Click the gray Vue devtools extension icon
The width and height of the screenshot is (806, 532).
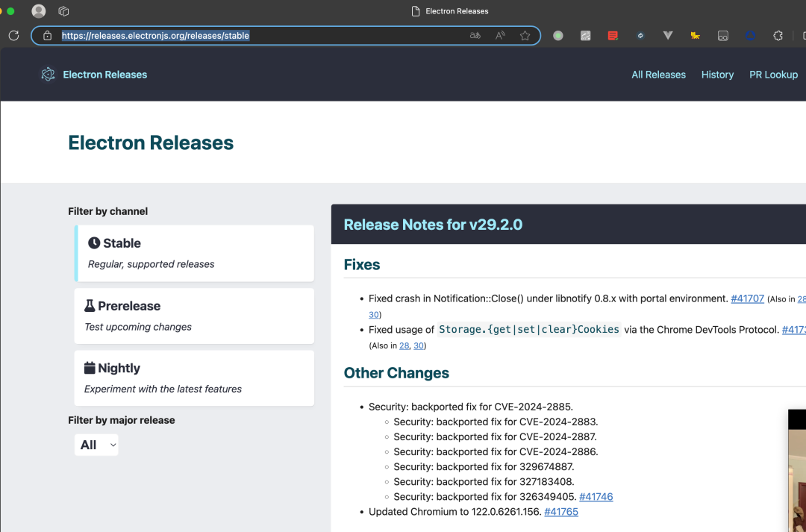(x=668, y=36)
